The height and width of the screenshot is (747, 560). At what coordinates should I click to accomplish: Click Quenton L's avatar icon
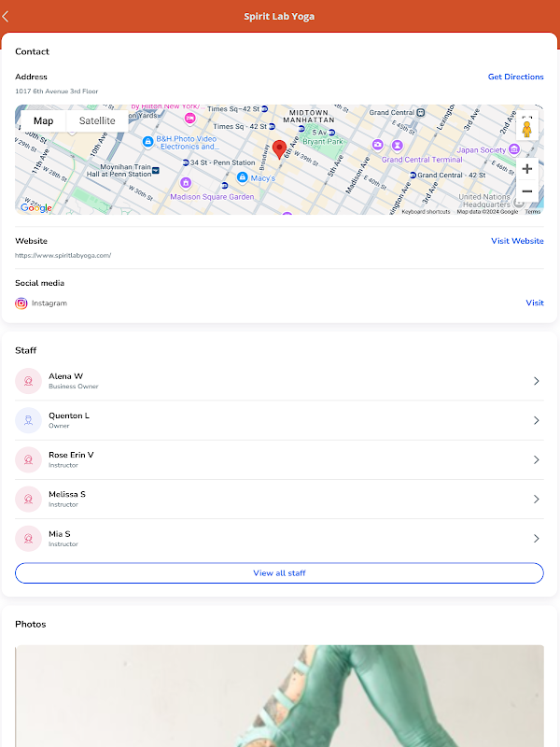click(29, 420)
